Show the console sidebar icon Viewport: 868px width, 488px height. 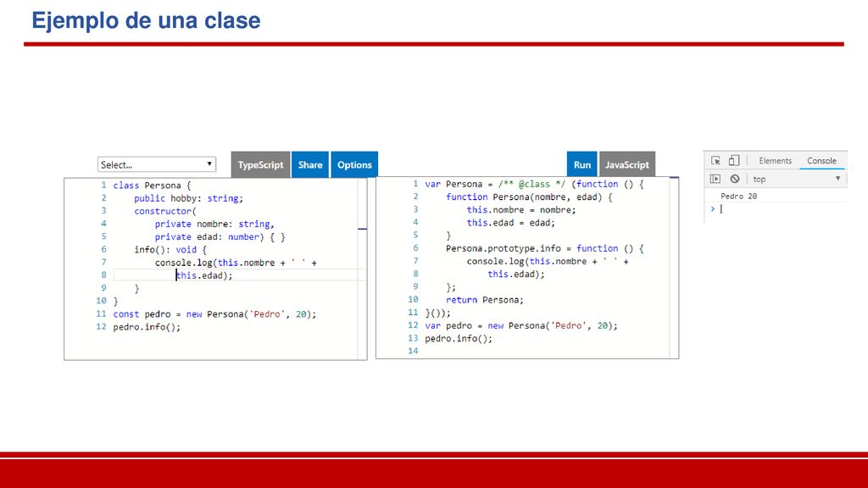click(715, 179)
